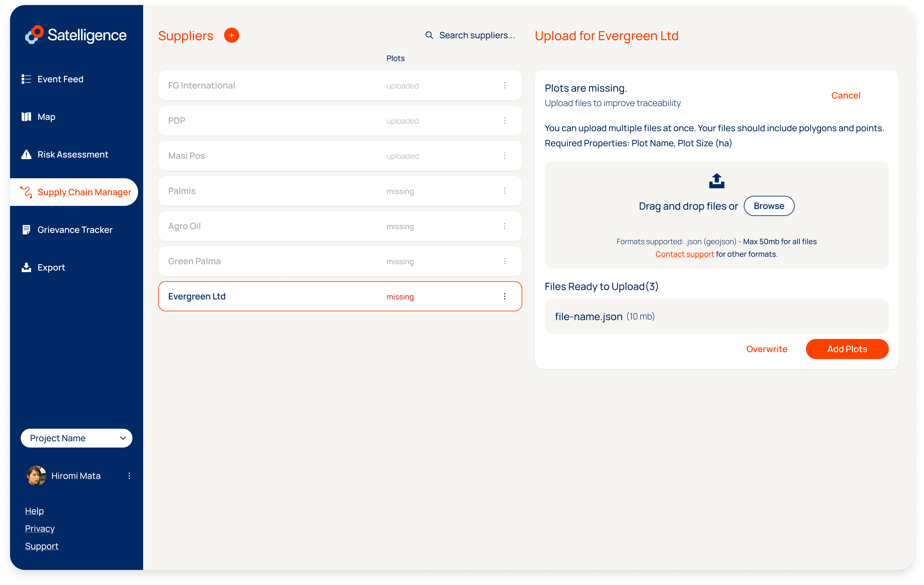The width and height of the screenshot is (924, 585).
Task: Go to Risk Assessment section
Action: [x=73, y=155]
